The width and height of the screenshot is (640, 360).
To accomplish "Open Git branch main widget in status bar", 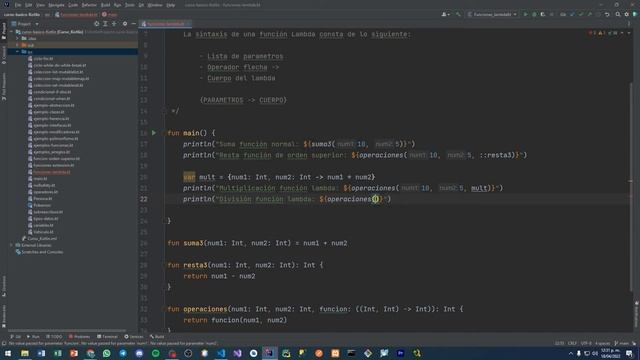I will coord(622,343).
